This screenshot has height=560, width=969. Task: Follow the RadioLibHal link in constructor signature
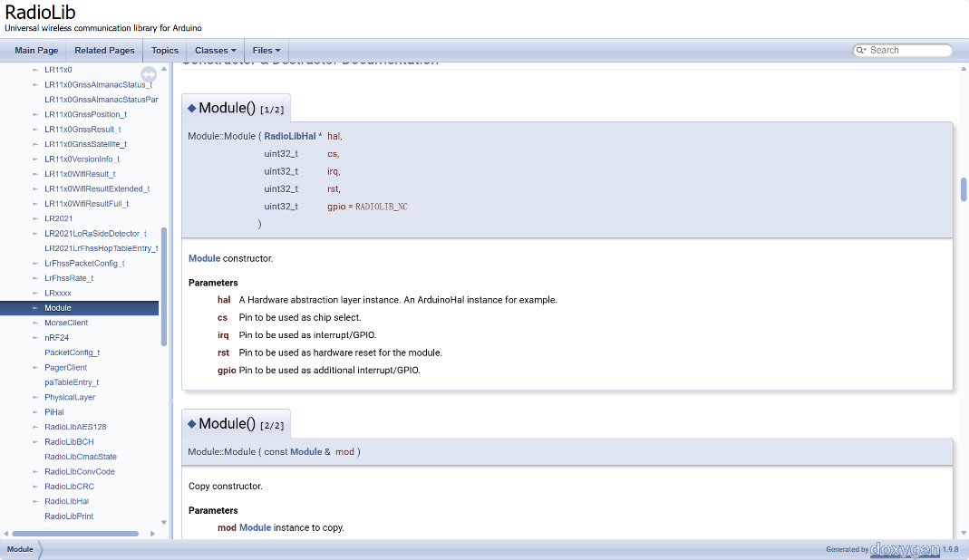coord(290,136)
